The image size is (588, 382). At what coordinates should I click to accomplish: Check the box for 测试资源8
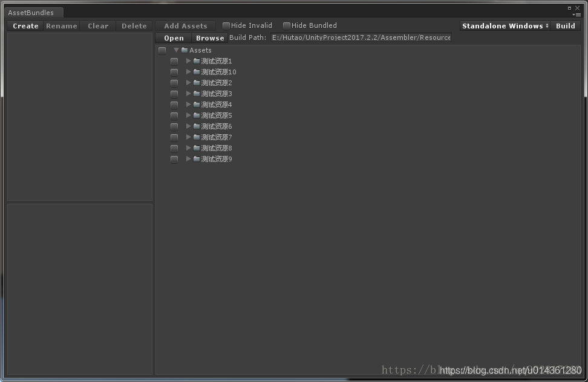(174, 148)
